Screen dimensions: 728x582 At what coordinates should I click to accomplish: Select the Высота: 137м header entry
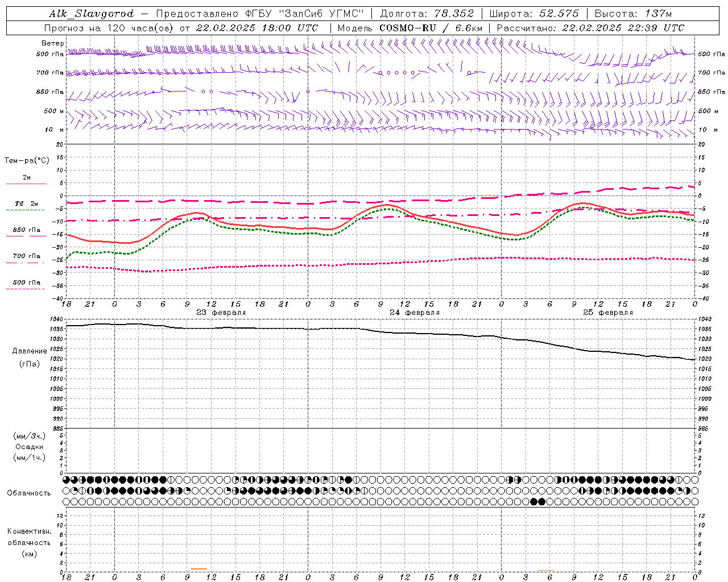tap(633, 14)
